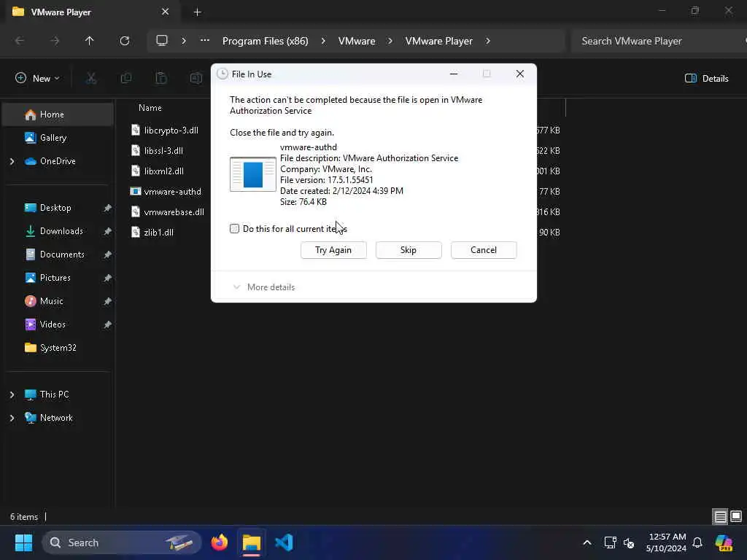Viewport: 747px width, 560px height.
Task: Expand chevron after the monitor icon in address bar
Action: [x=184, y=41]
